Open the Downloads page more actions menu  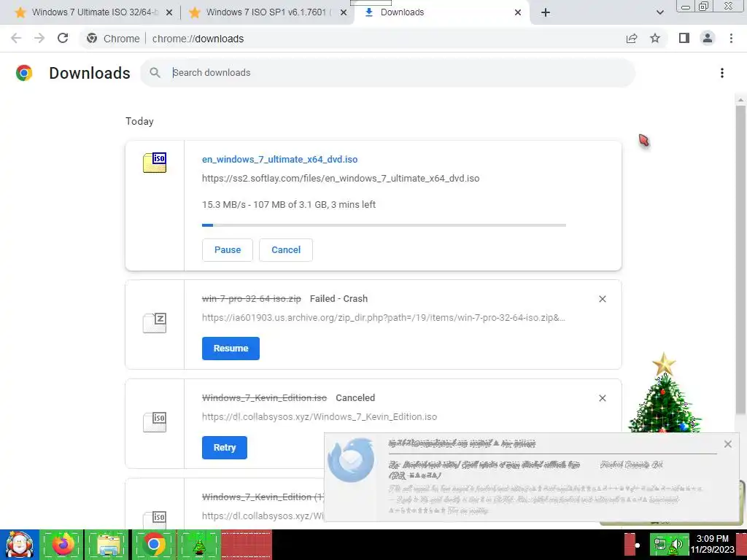pos(722,73)
